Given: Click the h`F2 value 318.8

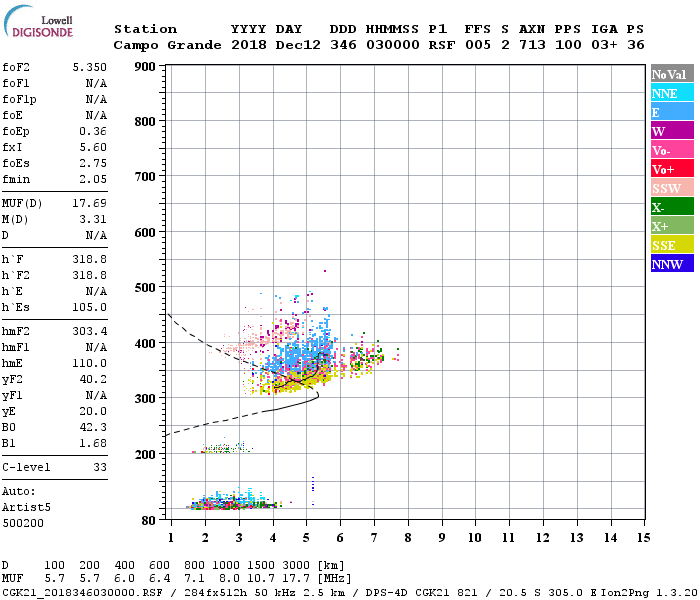Looking at the screenshot, I should (90, 275).
